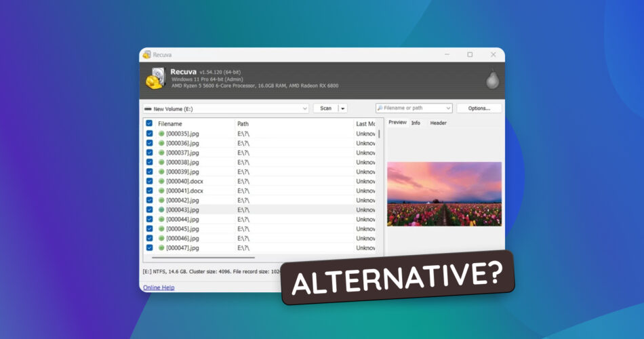The height and width of the screenshot is (339, 644).
Task: Uncheck the [000044].jpg checkbox
Action: click(x=150, y=219)
